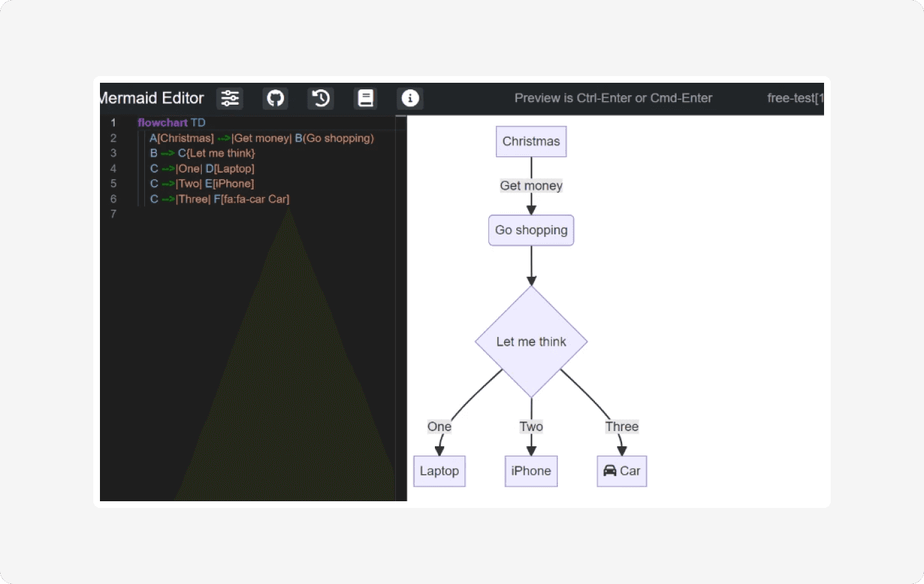The width and height of the screenshot is (924, 584).
Task: Open the GitHub icon link
Action: (275, 98)
